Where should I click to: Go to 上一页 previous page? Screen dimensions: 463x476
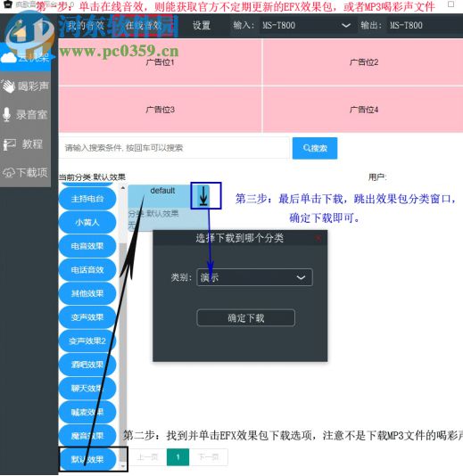coord(147,457)
